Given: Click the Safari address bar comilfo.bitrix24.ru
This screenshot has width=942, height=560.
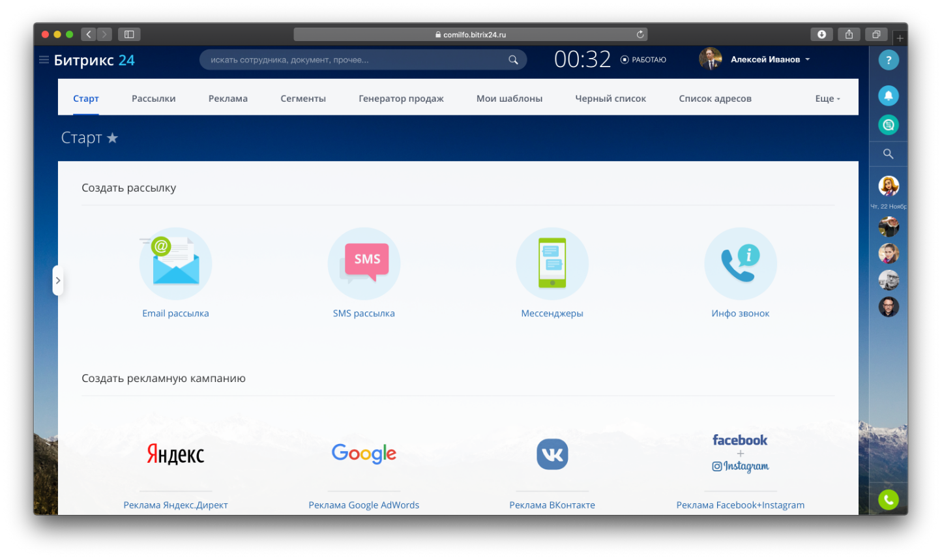Looking at the screenshot, I should point(471,35).
